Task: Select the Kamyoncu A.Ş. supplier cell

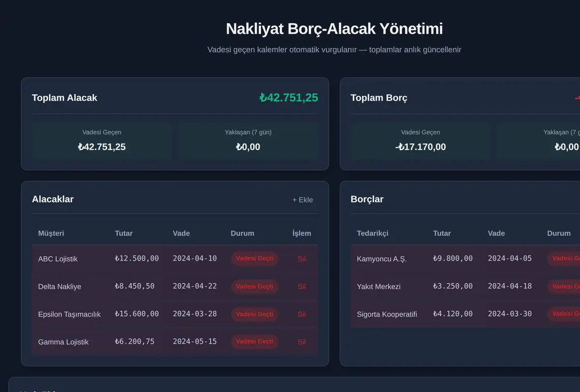Action: coord(382,259)
